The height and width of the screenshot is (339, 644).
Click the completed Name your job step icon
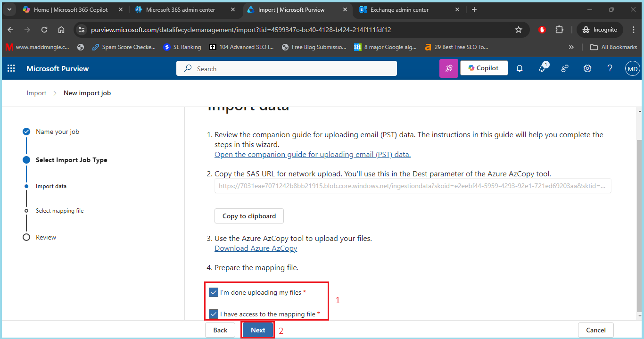point(26,132)
